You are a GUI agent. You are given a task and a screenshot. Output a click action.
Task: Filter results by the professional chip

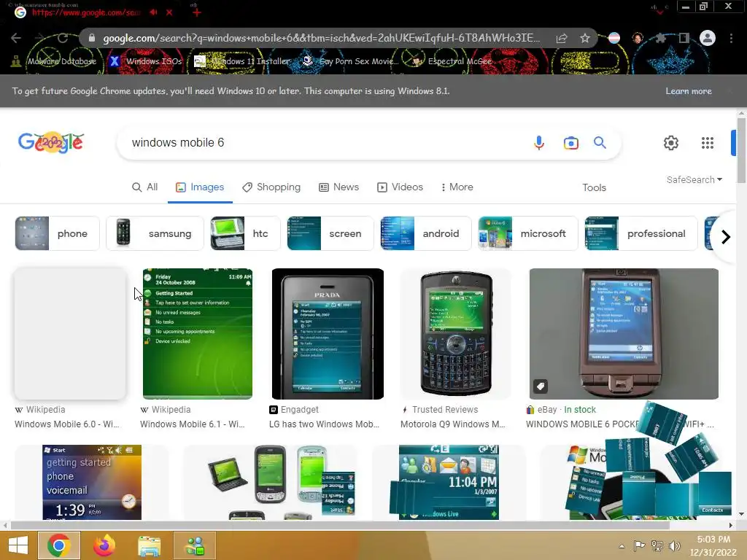tap(640, 233)
